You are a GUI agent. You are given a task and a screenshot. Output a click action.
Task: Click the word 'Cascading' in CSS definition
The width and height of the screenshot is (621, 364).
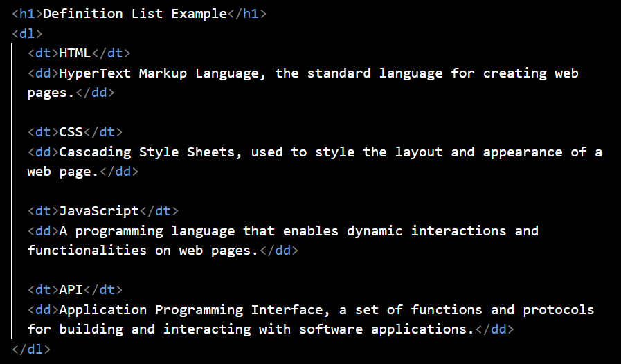[x=95, y=152]
